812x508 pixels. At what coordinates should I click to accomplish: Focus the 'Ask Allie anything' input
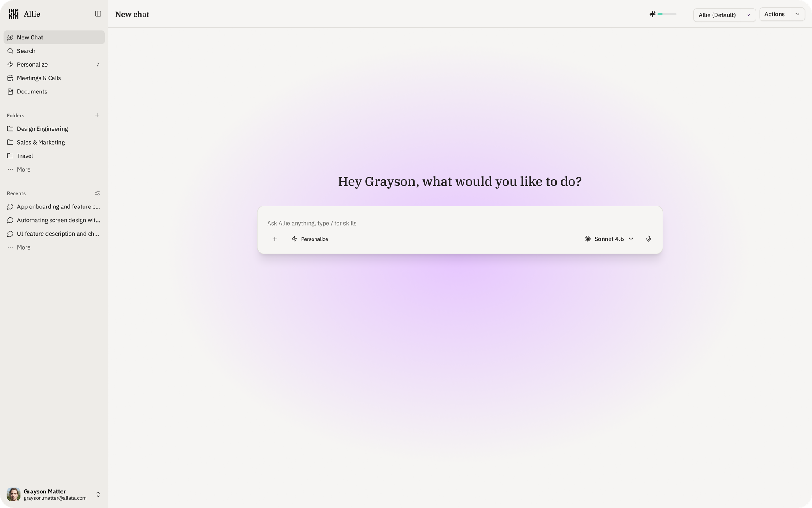coord(460,223)
